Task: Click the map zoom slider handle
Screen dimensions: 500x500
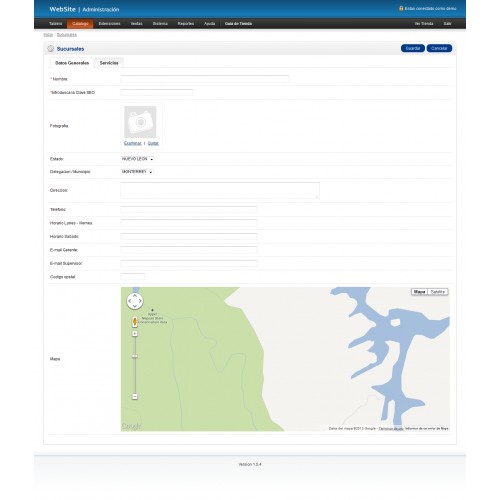Action: tap(135, 356)
